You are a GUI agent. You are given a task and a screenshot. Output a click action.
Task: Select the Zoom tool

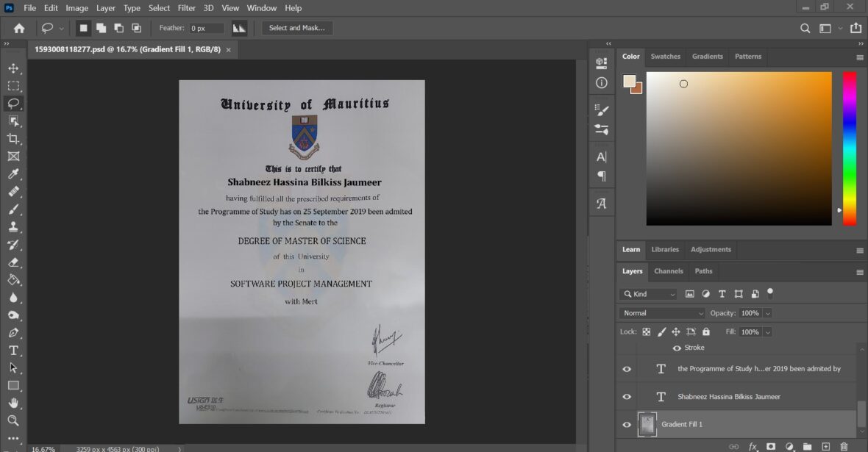click(15, 421)
